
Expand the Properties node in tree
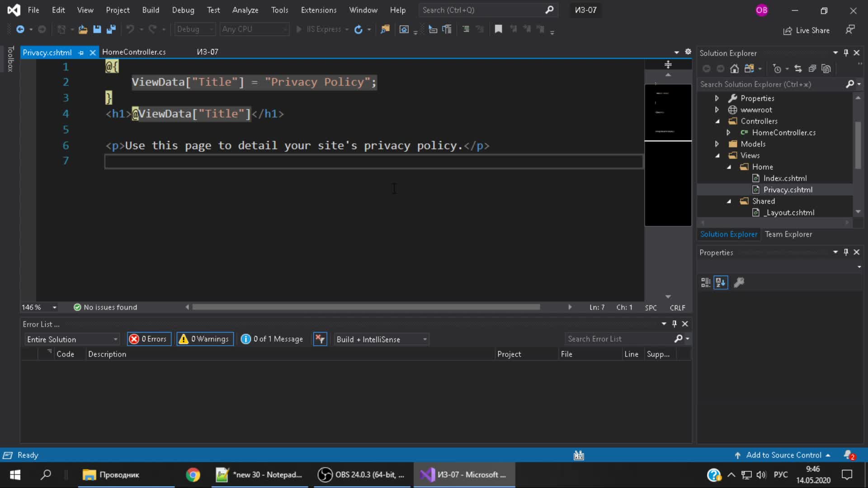717,98
